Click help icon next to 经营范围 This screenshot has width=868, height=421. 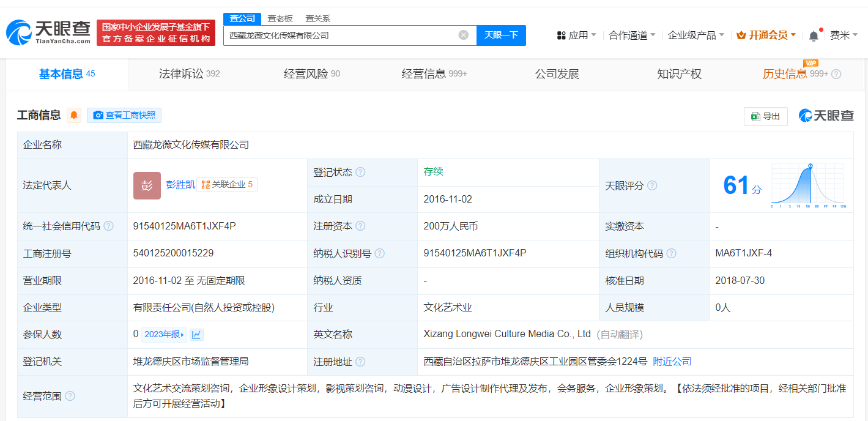pyautogui.click(x=70, y=396)
